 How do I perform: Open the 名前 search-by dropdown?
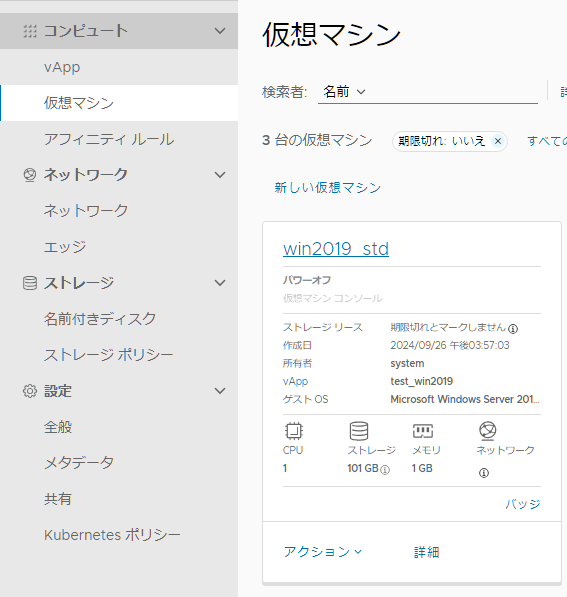coord(344,92)
